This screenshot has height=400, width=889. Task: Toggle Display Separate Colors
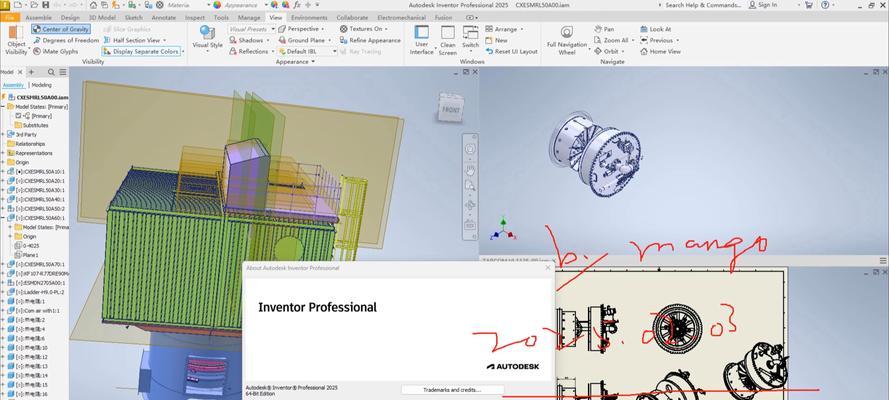141,52
